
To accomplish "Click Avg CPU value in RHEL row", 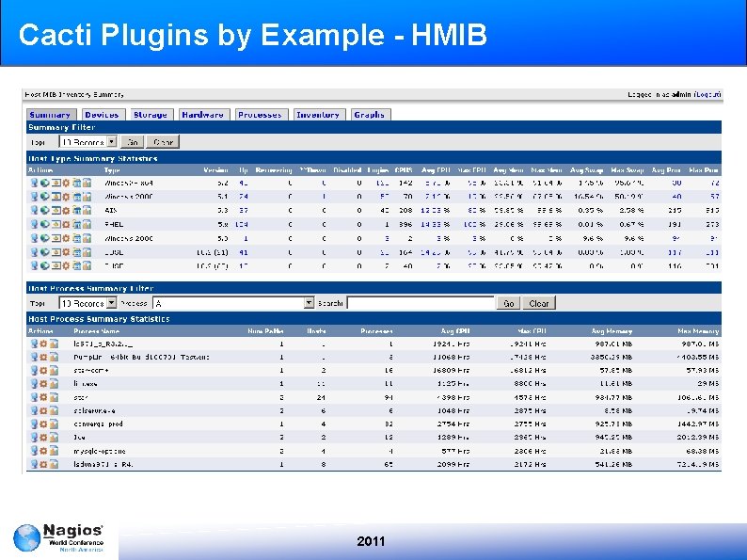I will point(436,224).
